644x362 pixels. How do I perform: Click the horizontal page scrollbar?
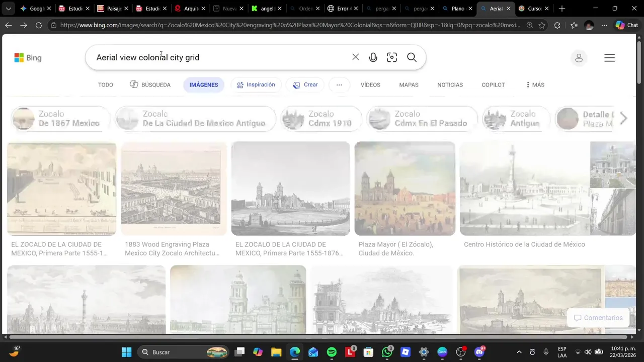[318, 337]
